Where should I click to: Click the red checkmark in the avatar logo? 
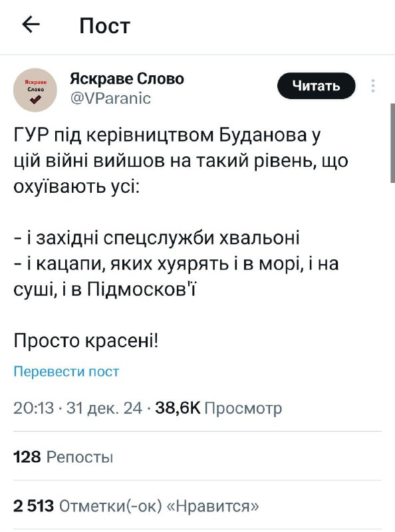coord(36,99)
